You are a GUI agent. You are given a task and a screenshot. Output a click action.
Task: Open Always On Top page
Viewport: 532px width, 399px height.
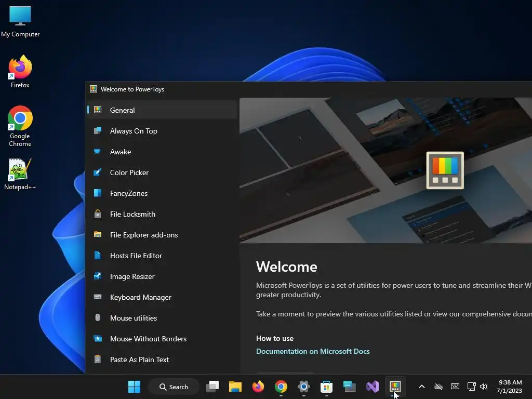(x=162, y=131)
